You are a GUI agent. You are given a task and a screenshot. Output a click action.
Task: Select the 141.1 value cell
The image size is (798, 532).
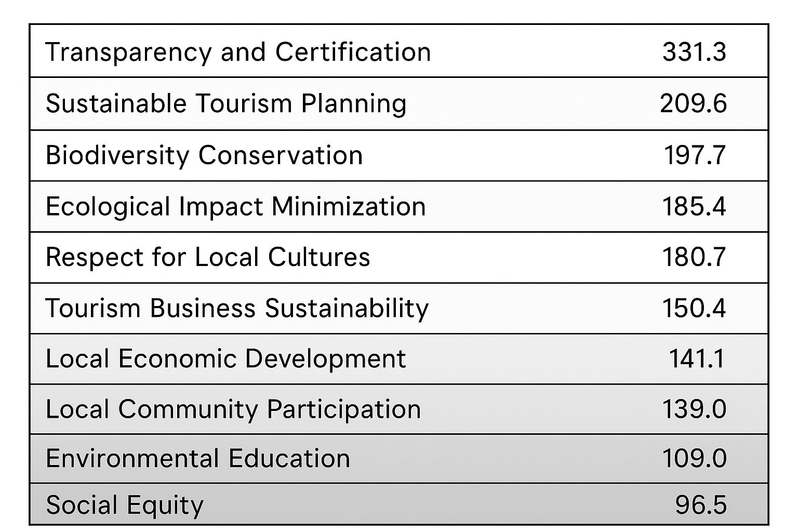pos(696,359)
